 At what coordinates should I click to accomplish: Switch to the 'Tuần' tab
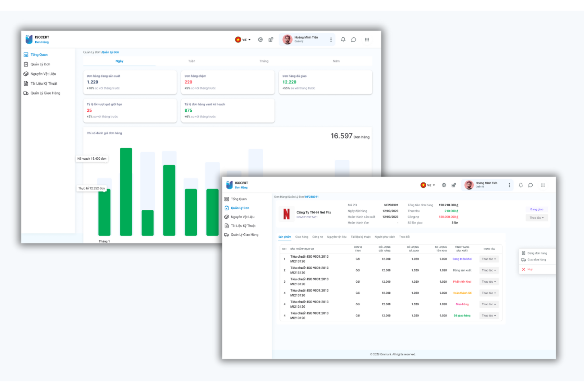pyautogui.click(x=192, y=61)
